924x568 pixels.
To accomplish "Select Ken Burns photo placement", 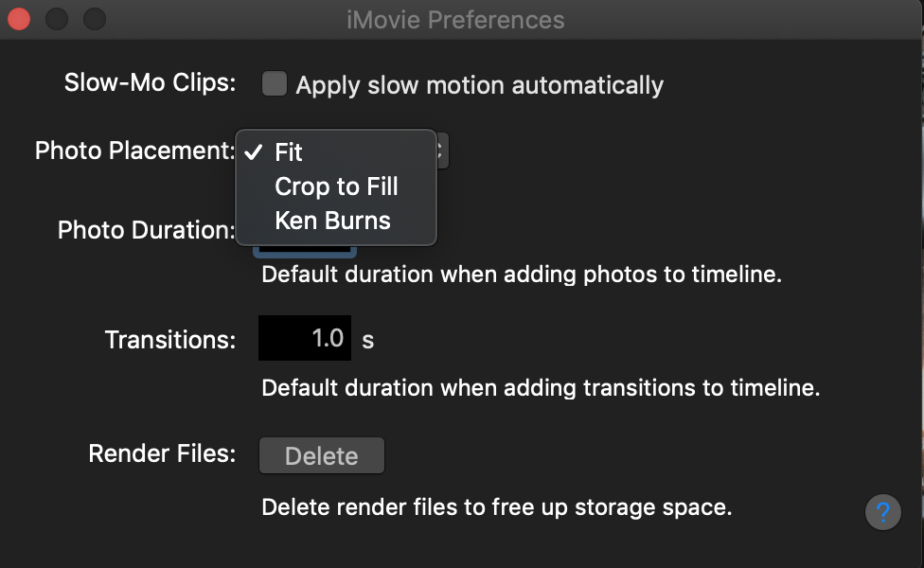I will [x=332, y=221].
